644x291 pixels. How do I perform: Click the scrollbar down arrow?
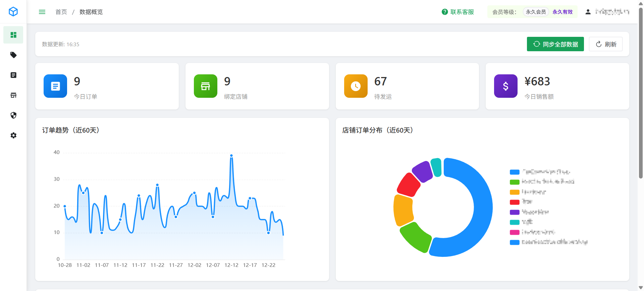point(641,288)
